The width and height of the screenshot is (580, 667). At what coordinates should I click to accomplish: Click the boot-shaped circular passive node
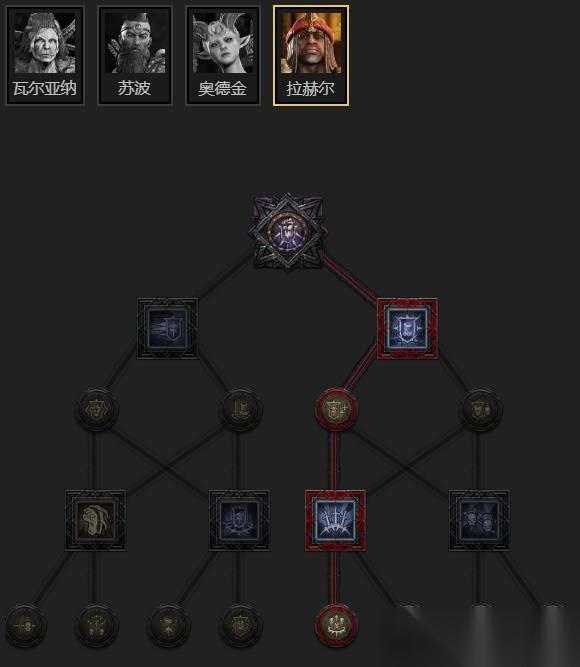(240, 409)
